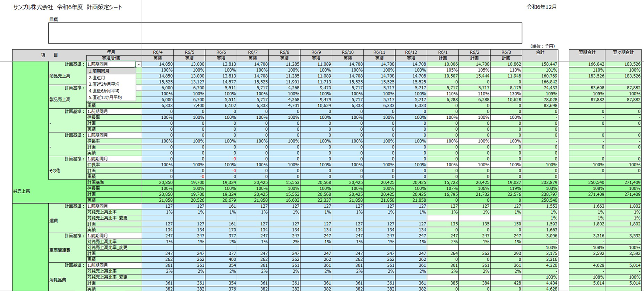Screen dimensions: 644x293
Task: Click the 翌期合計 column header
Action: pyautogui.click(x=586, y=52)
